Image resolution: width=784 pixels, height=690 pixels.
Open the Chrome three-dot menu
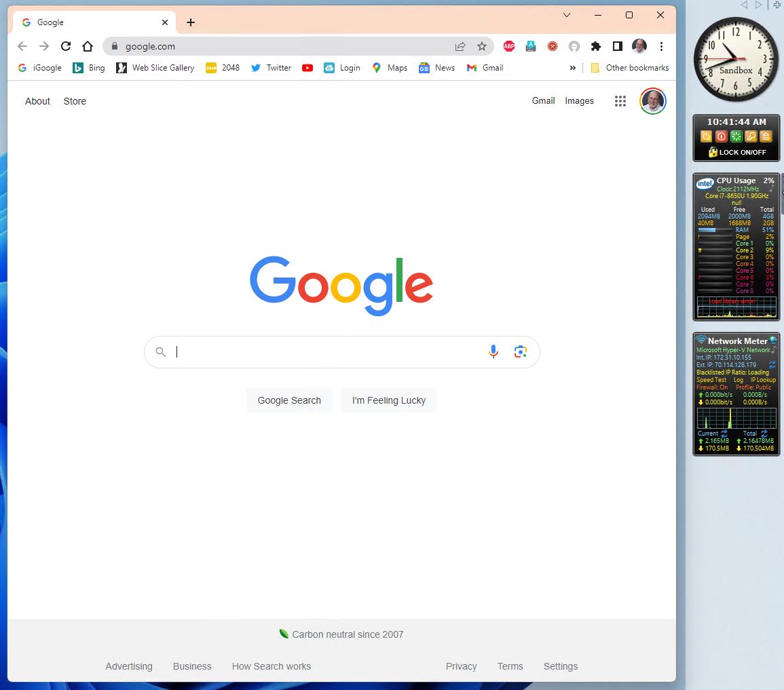pyautogui.click(x=661, y=46)
